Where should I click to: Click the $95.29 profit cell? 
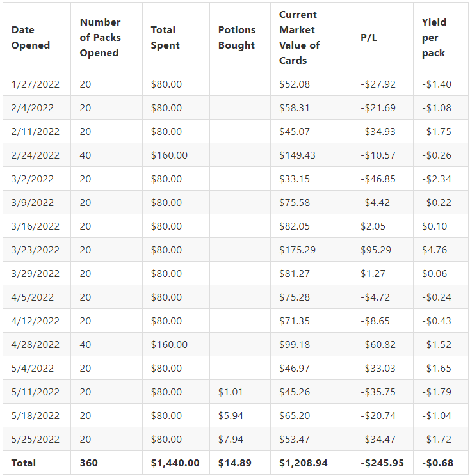pos(375,250)
